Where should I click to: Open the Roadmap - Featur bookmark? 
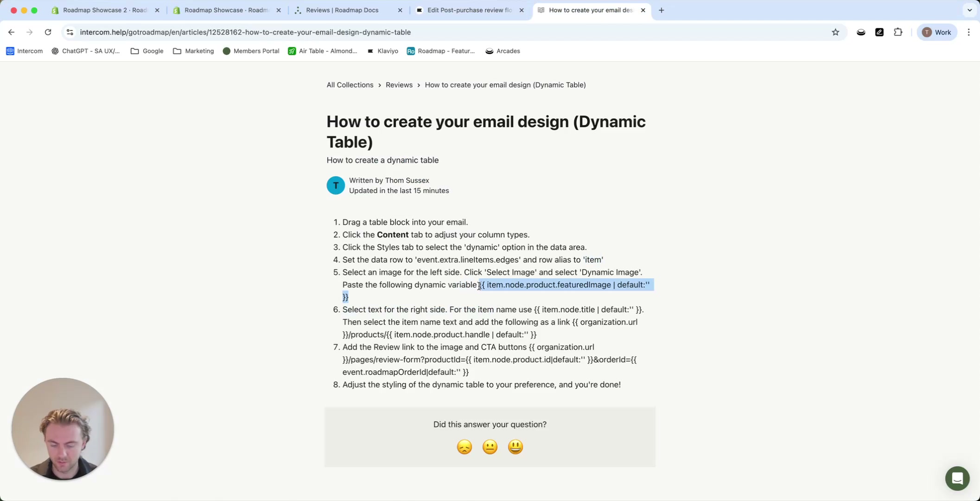[441, 51]
